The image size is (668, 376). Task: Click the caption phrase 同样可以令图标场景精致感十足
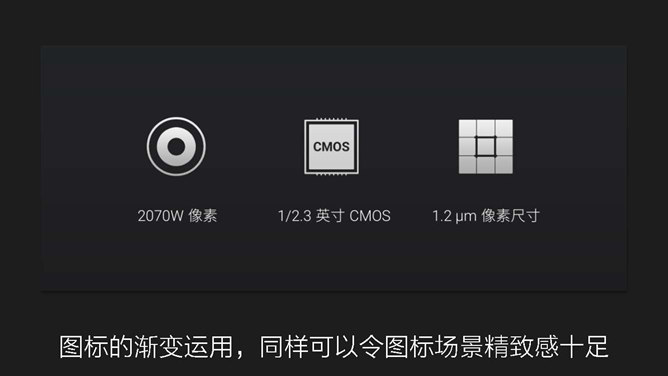pos(434,347)
